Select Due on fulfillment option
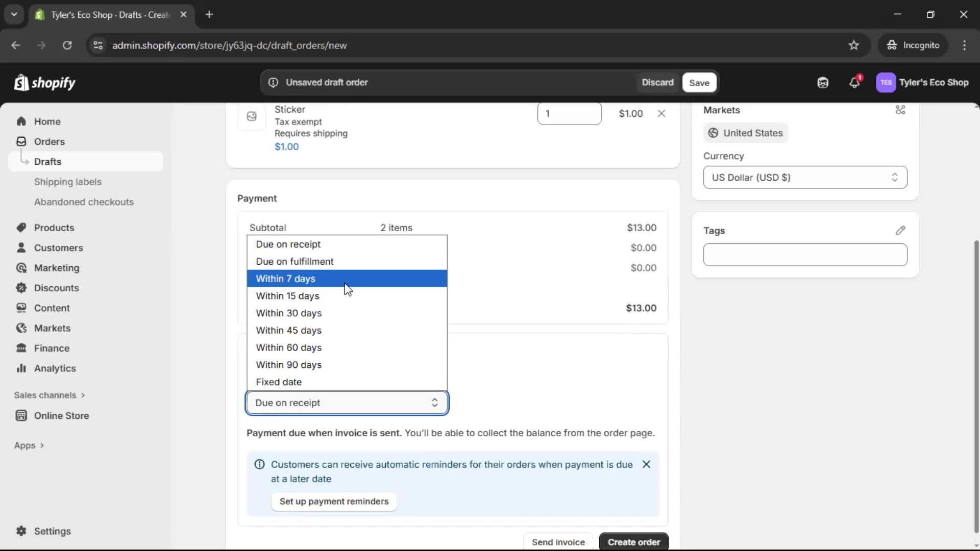 (x=296, y=261)
